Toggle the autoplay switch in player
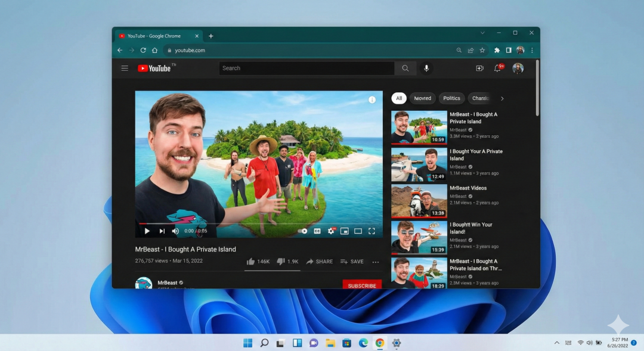This screenshot has width=644, height=351. tap(302, 231)
